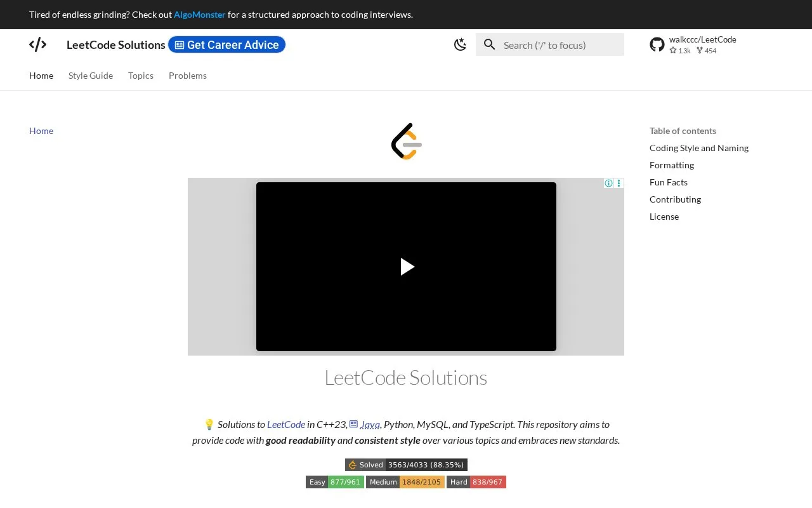
Task: Open the Topics tab
Action: coord(141,76)
